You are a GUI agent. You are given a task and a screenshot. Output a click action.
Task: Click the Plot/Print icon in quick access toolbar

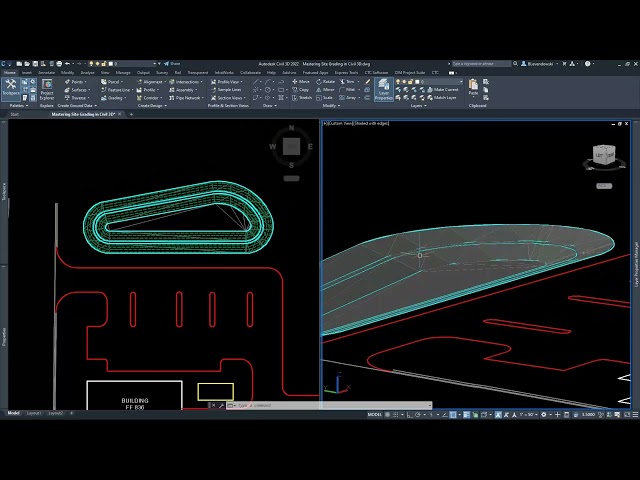59,64
